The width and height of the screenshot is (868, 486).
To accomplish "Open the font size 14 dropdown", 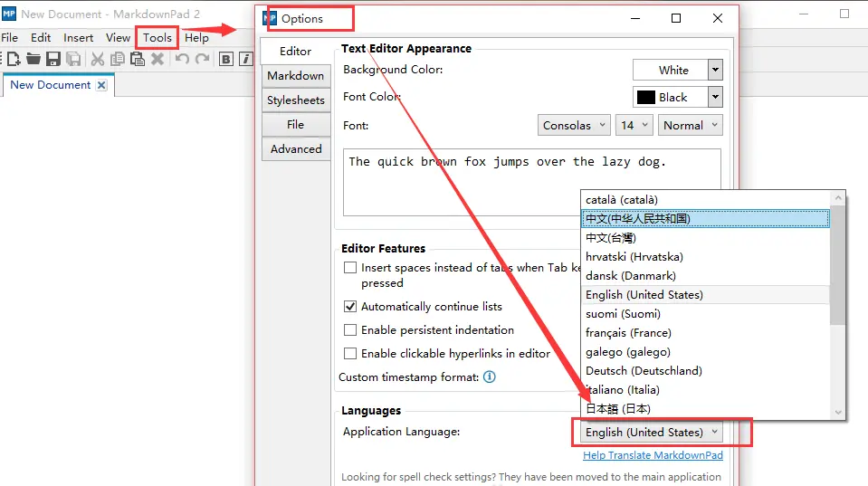I will click(x=634, y=125).
